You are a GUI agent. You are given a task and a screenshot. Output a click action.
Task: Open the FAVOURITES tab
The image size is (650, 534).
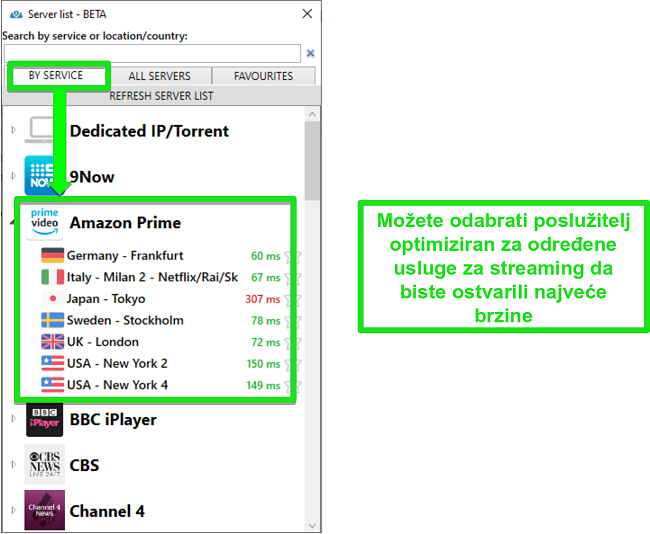(x=263, y=76)
